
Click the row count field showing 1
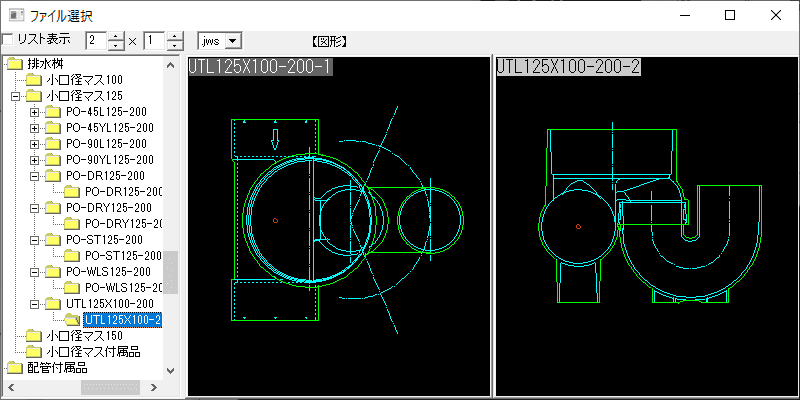(155, 41)
